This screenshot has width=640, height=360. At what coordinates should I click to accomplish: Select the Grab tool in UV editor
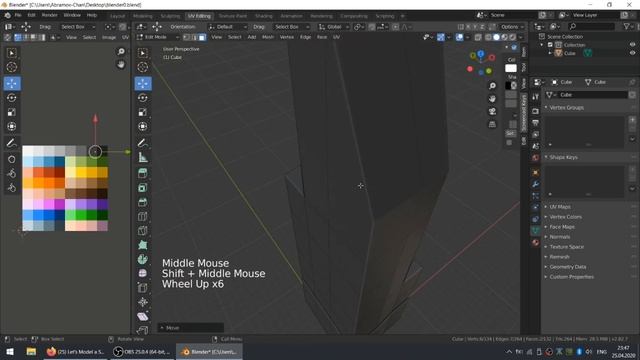tap(12, 159)
